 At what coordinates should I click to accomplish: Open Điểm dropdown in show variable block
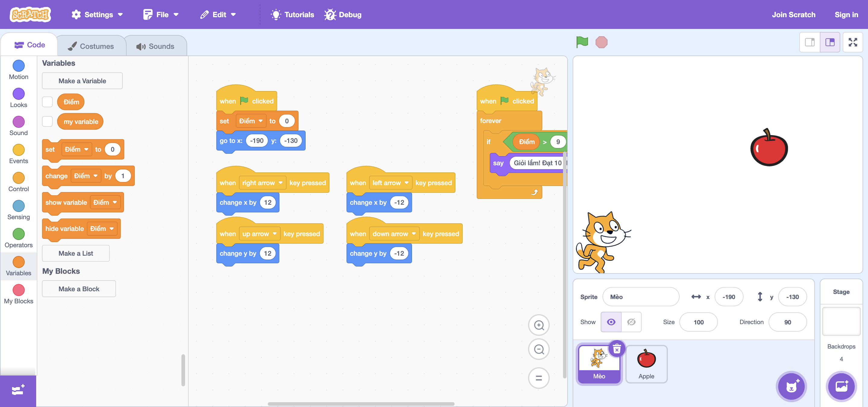point(105,202)
